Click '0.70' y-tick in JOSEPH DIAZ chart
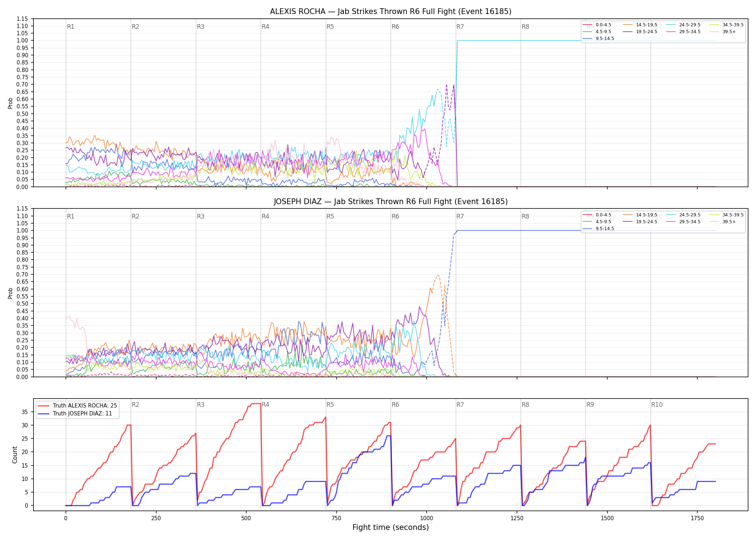Screen dimensions: 756x540 pos(22,274)
